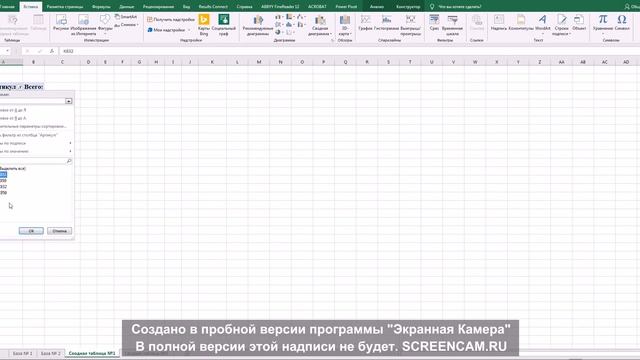The image size is (640, 360).
Task: Insert an Объект embedded object
Action: [x=579, y=23]
